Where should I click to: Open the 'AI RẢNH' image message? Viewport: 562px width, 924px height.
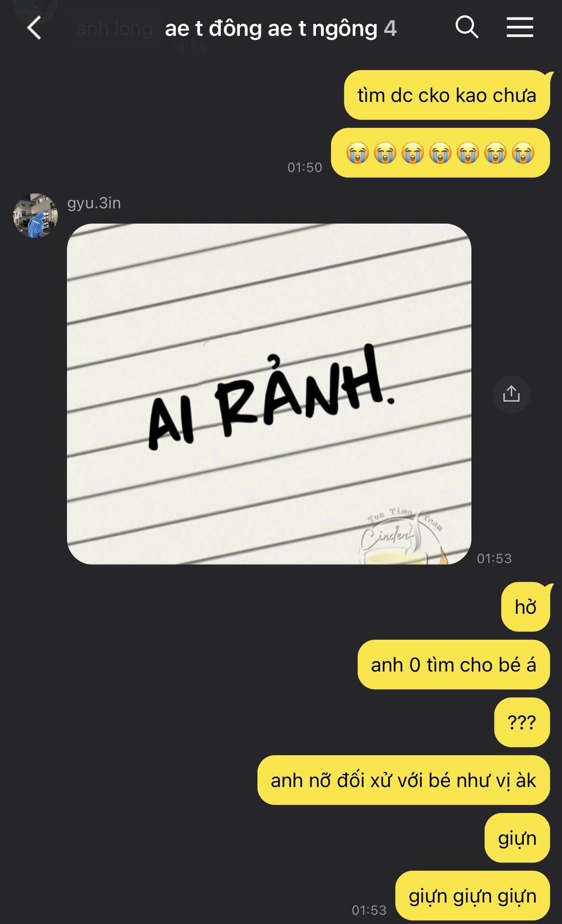[x=269, y=394]
